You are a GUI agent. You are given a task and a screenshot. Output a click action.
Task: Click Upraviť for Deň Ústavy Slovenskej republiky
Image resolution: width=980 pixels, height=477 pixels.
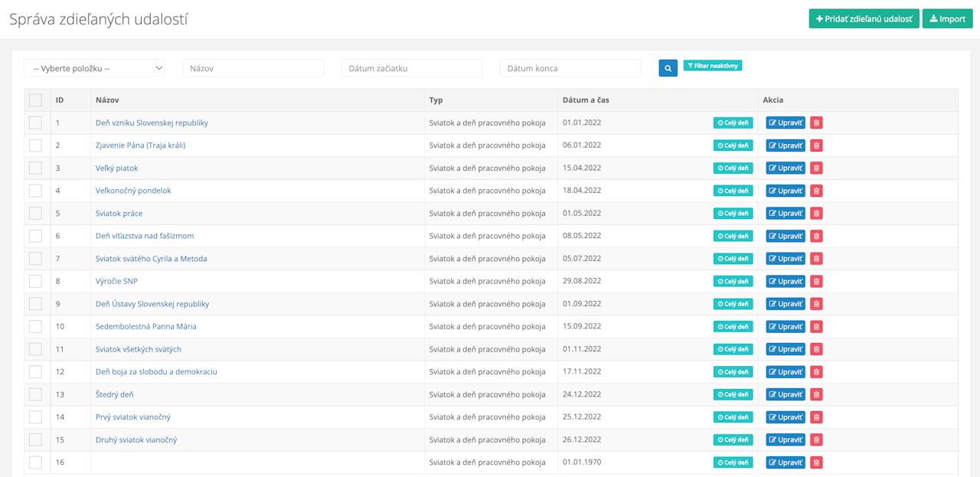pos(786,304)
